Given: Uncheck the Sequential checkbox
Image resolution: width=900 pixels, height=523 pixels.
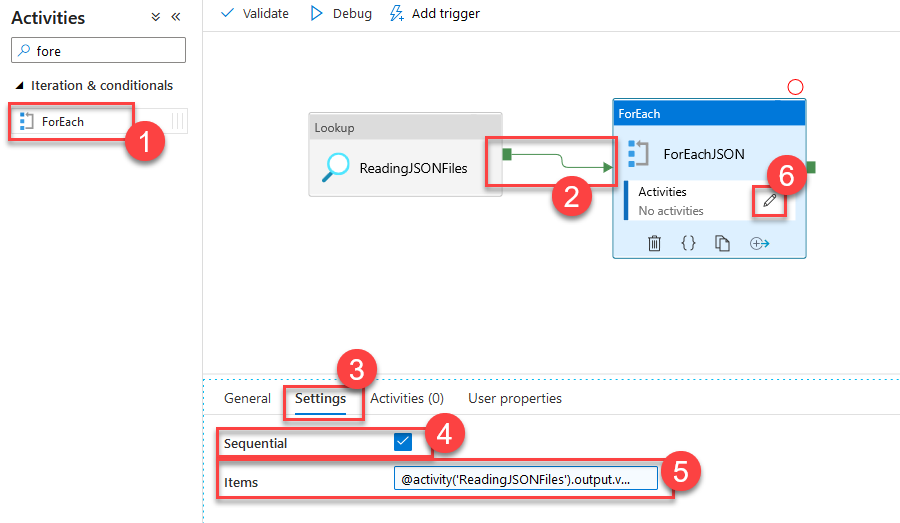Looking at the screenshot, I should pos(404,442).
